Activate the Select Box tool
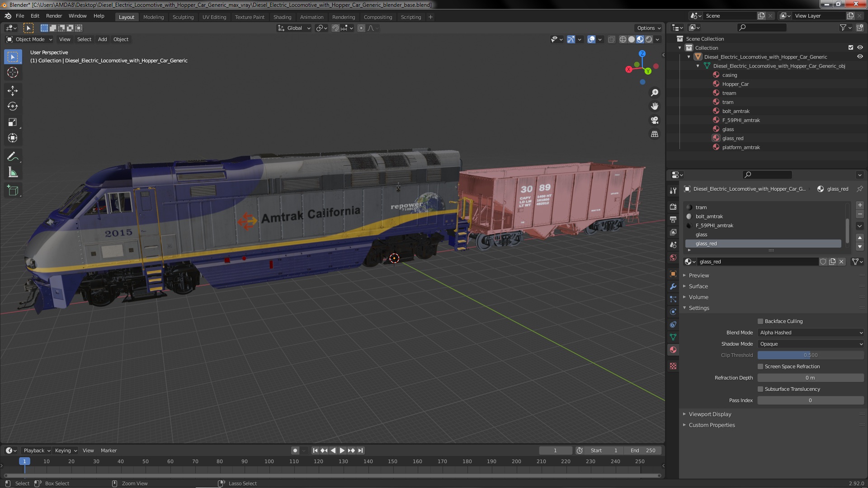 coord(13,56)
